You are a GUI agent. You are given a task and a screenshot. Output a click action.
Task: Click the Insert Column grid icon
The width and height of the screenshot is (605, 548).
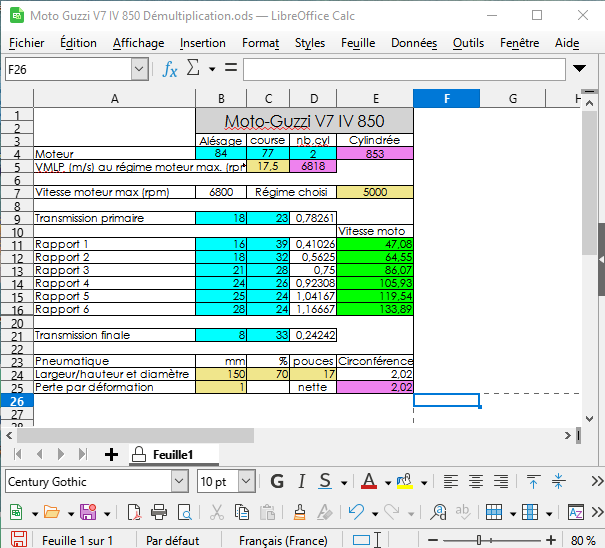point(530,513)
